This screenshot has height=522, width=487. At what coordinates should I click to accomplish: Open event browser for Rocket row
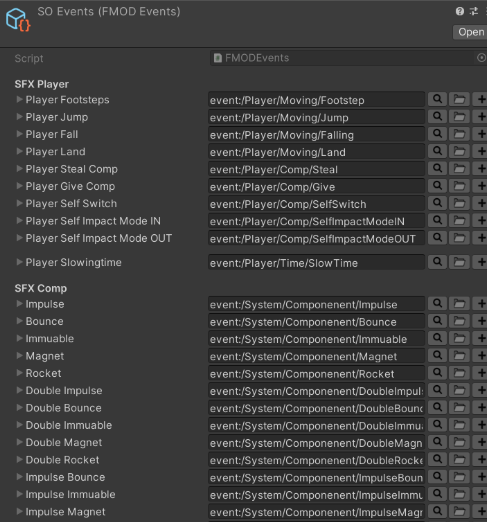(459, 373)
